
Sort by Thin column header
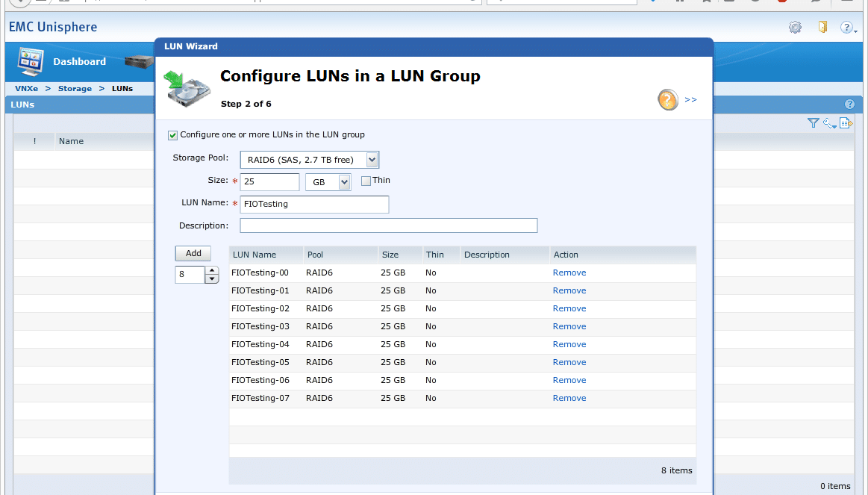[x=441, y=255]
